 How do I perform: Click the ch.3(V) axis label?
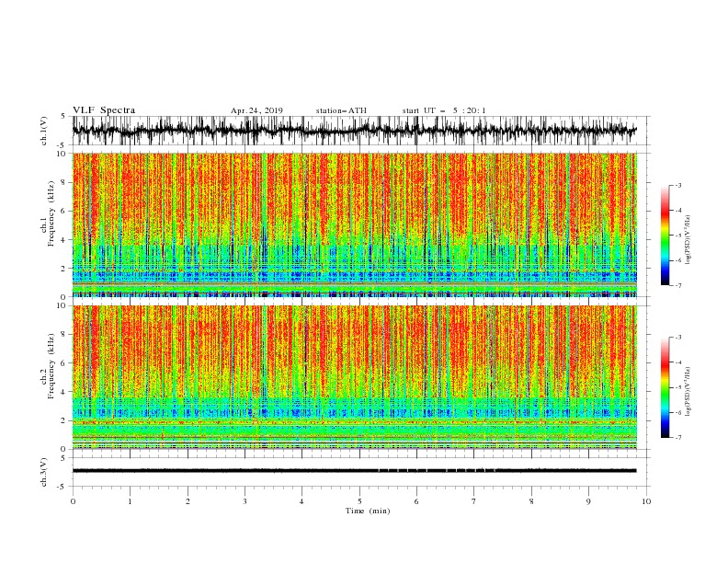44,472
